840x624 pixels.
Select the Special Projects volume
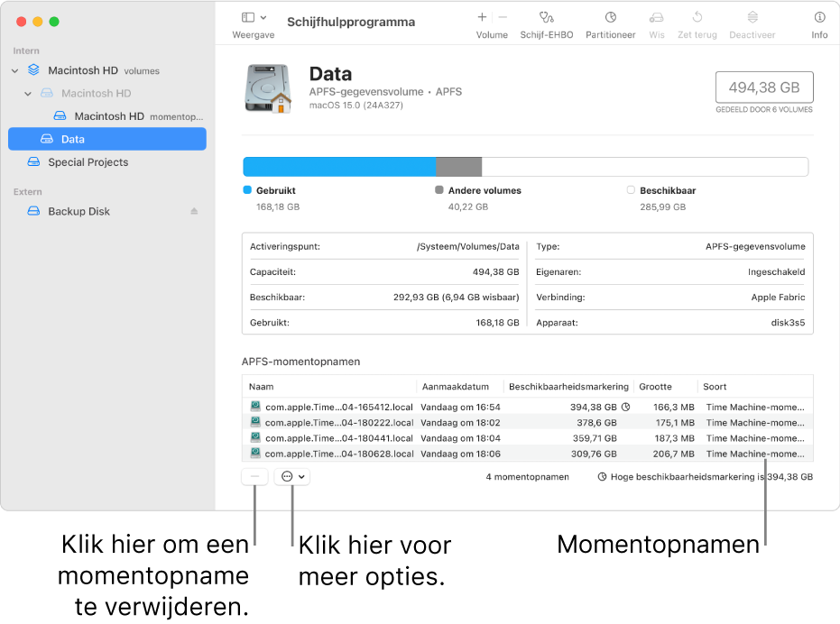coord(88,162)
